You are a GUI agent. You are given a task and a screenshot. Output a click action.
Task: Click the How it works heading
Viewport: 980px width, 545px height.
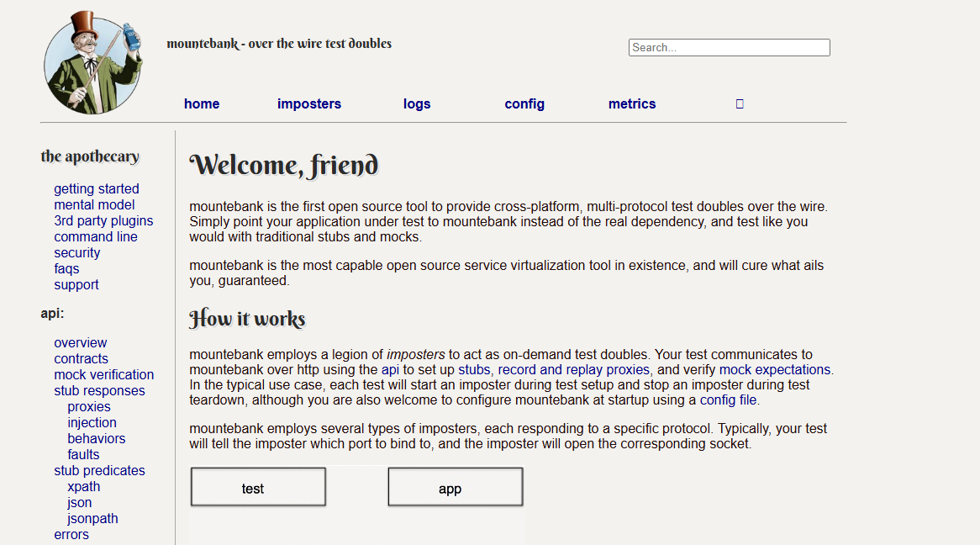point(247,319)
